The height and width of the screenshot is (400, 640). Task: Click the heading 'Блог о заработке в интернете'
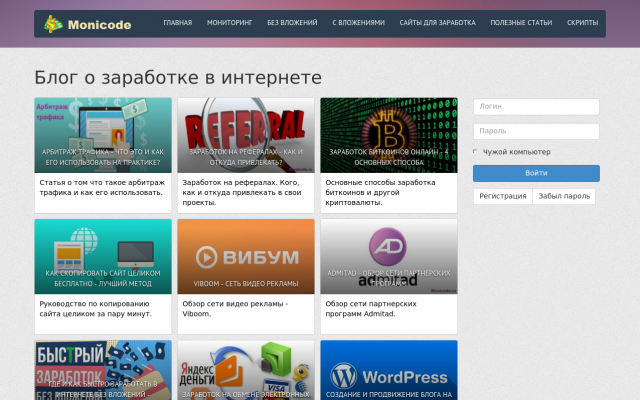[x=178, y=78]
